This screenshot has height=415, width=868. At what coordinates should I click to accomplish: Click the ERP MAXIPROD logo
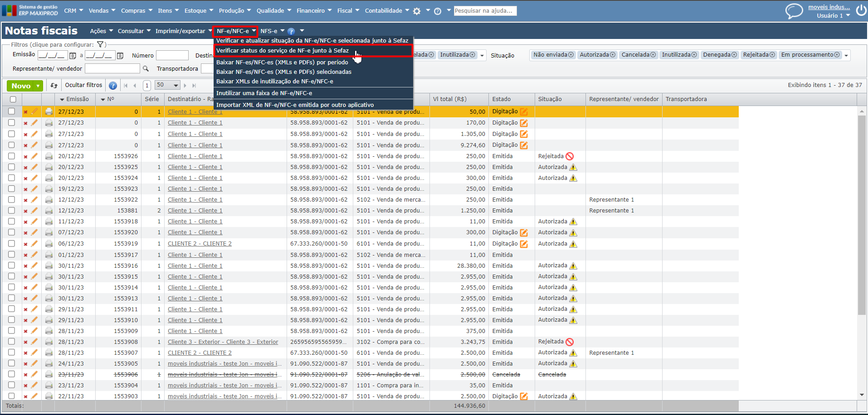click(30, 10)
